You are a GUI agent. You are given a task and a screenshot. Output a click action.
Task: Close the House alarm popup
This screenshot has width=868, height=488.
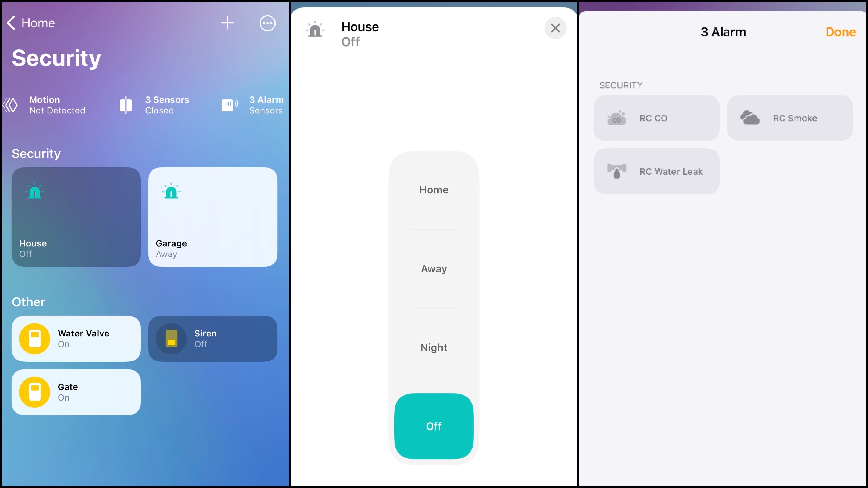coord(555,28)
